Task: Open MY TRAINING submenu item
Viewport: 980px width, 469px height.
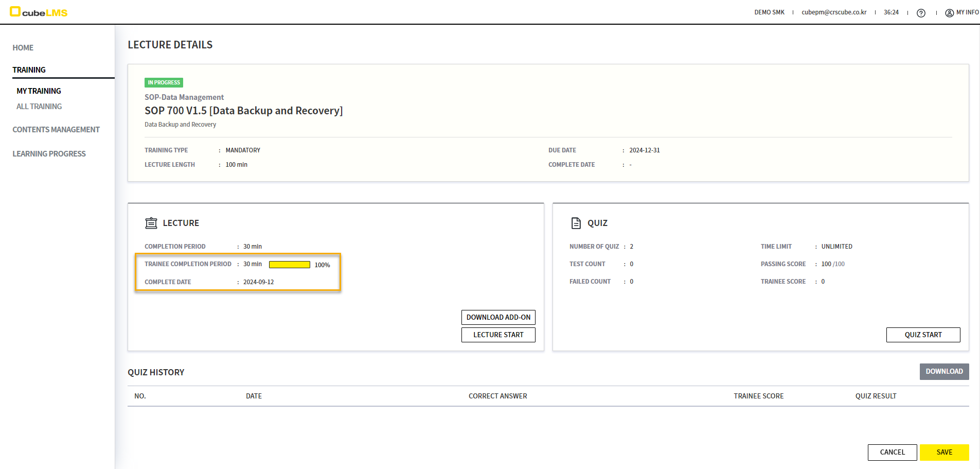Action: tap(39, 91)
